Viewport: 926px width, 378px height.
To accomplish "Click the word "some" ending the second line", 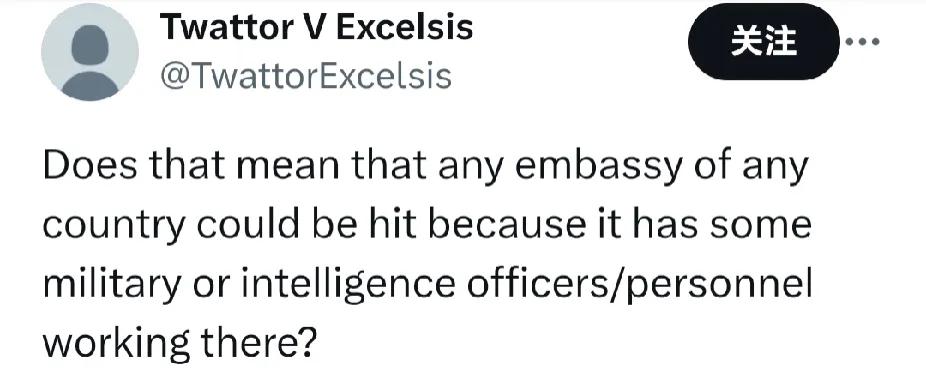I will point(759,226).
